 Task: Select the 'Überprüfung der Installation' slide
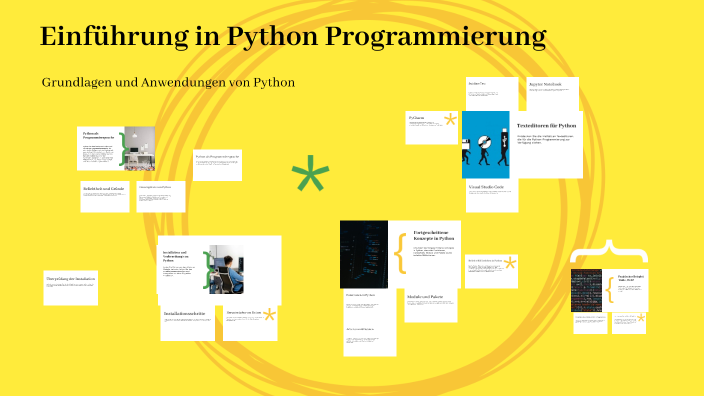click(70, 288)
